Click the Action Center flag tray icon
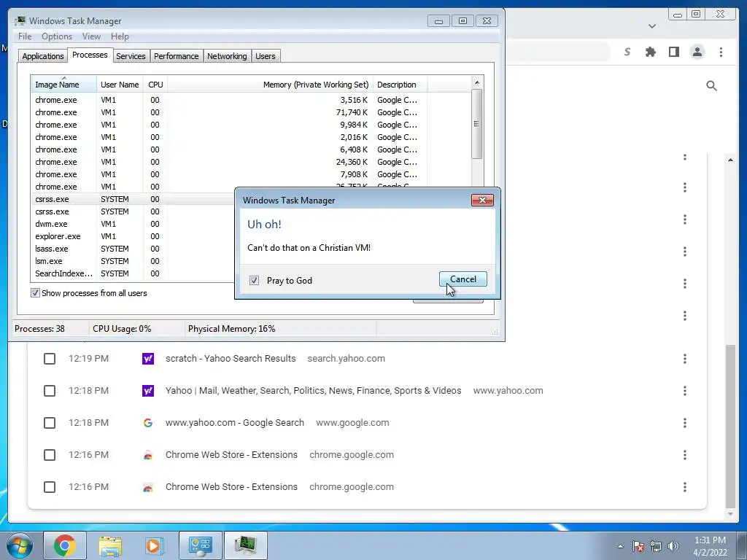Screen dimensions: 747x560 (638, 546)
